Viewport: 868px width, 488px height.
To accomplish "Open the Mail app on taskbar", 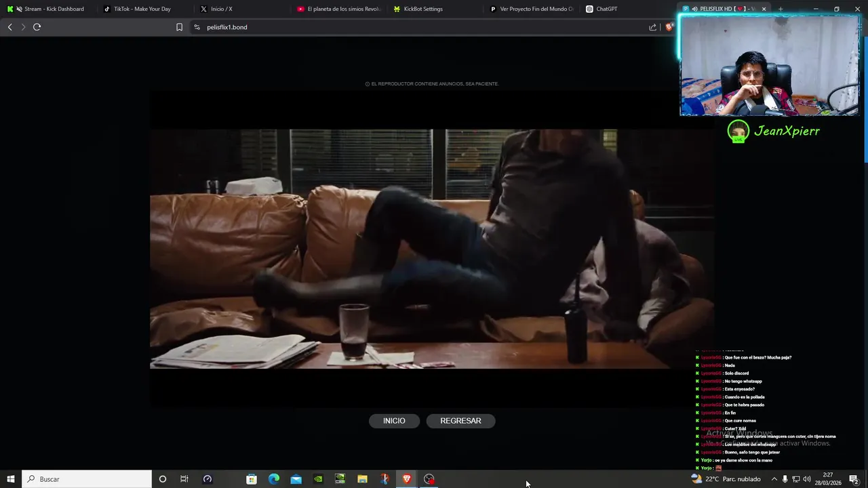I will [296, 479].
